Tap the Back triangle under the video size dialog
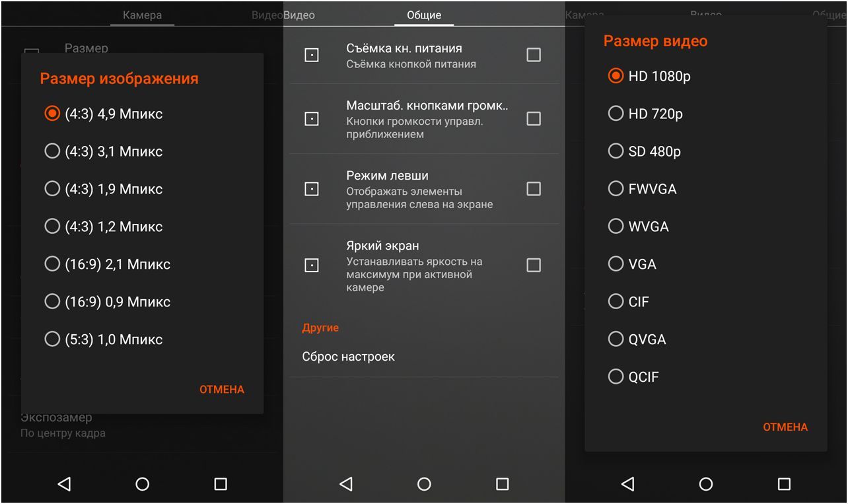Screen dimensions: 848x504 point(627,484)
